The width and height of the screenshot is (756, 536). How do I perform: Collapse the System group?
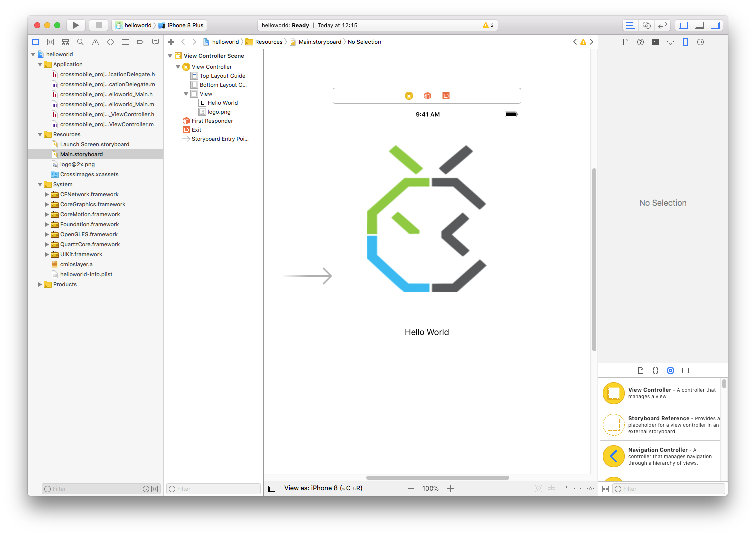[40, 184]
